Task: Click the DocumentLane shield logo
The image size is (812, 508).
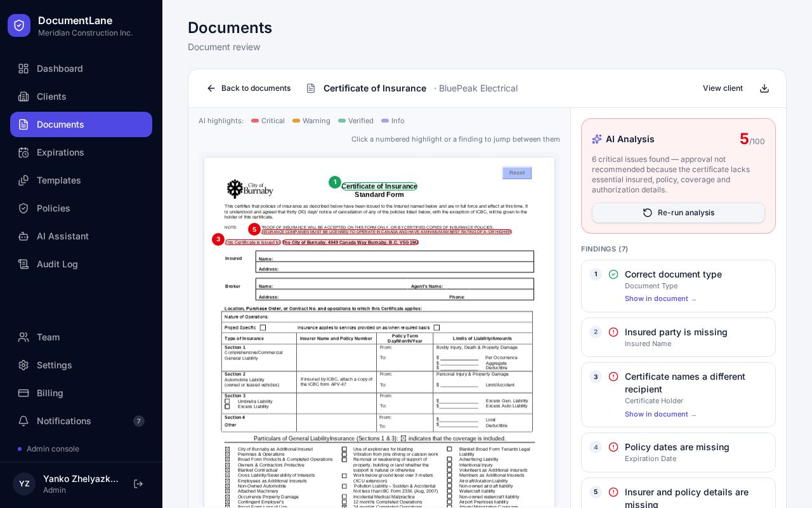Action: [19, 25]
